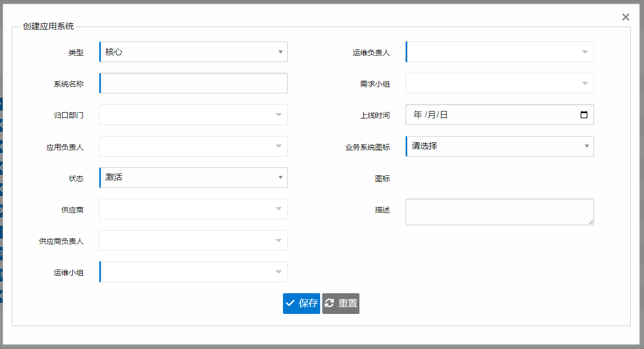Close the 创建应用系统 dialog with X
Screen dimensions: 644x349
pos(626,17)
